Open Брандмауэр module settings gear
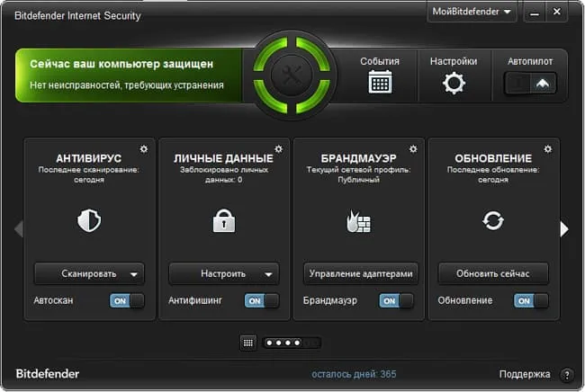 click(413, 149)
